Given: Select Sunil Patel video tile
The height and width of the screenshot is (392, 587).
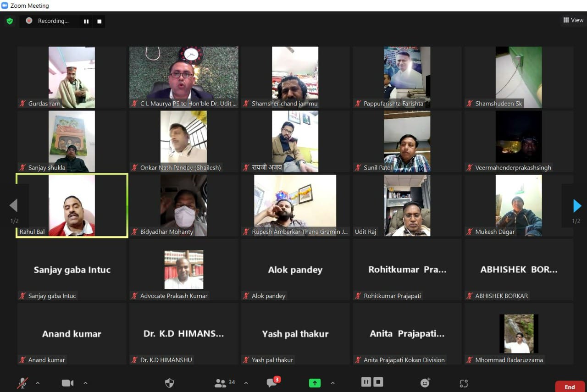Looking at the screenshot, I should [407, 141].
